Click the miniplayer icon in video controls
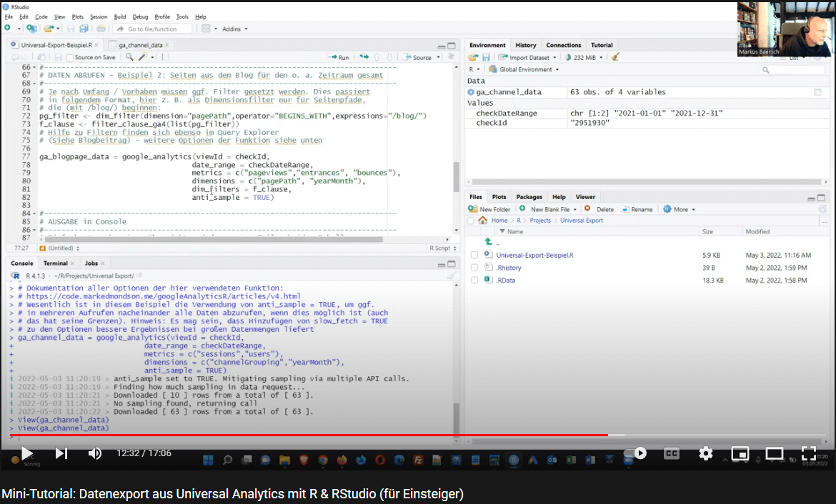This screenshot has height=504, width=836. coord(740,453)
